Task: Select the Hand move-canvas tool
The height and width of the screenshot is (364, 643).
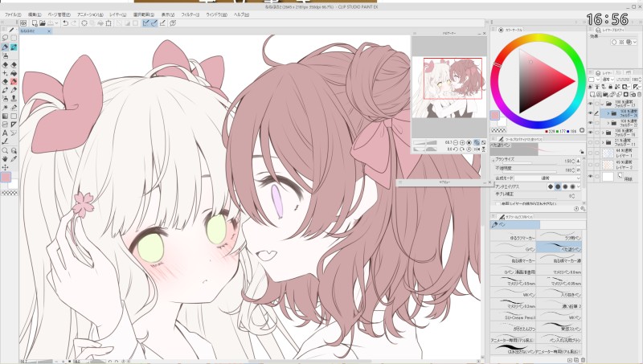Action: coord(5,158)
